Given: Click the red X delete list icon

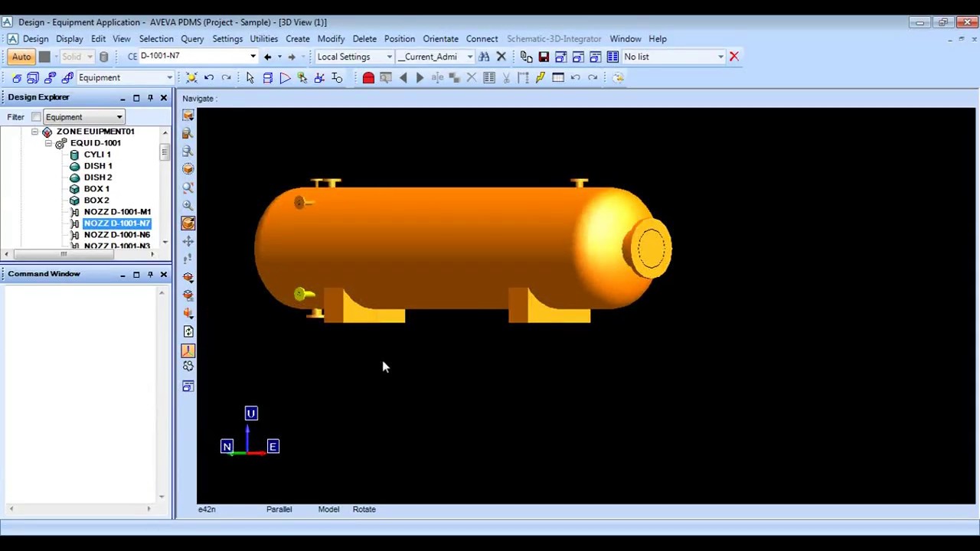Looking at the screenshot, I should click(x=733, y=57).
